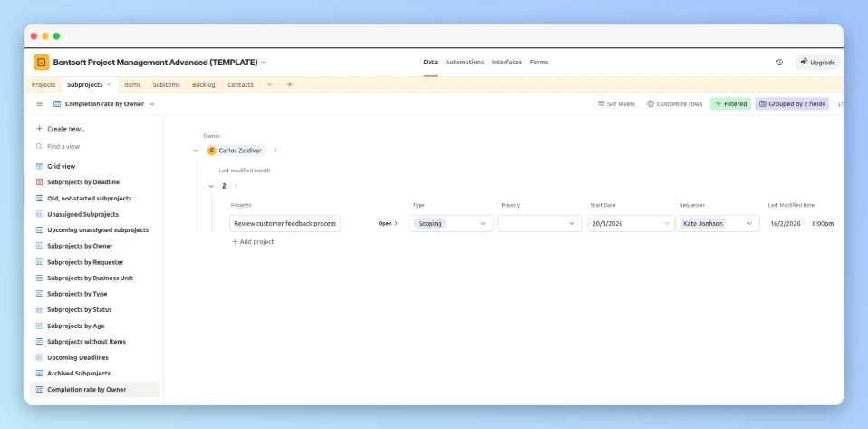Image resolution: width=868 pixels, height=429 pixels.
Task: Expand the base name dropdown chevron
Action: [x=264, y=62]
